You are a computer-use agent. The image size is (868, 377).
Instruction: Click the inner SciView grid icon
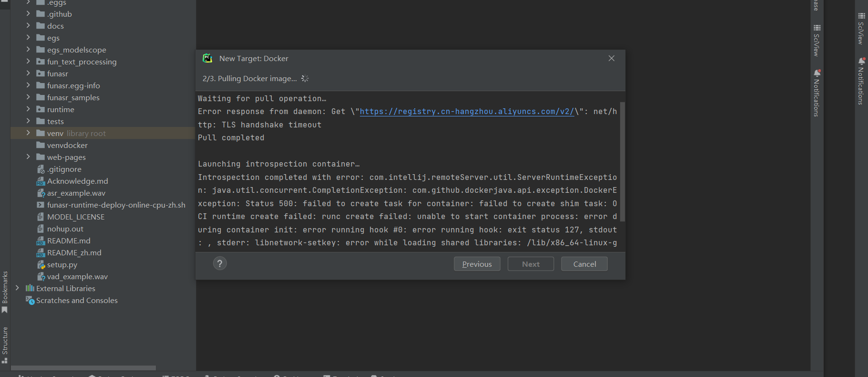tap(817, 28)
